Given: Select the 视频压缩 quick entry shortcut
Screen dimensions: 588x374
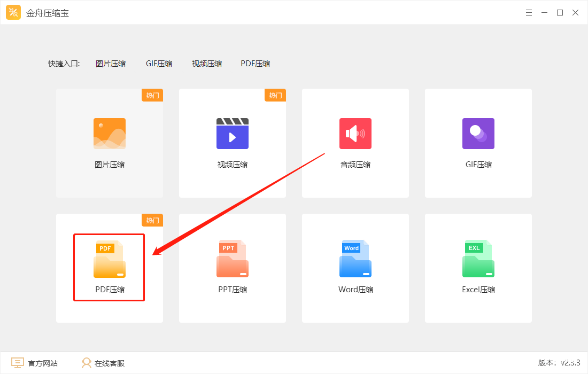Looking at the screenshot, I should 206,63.
